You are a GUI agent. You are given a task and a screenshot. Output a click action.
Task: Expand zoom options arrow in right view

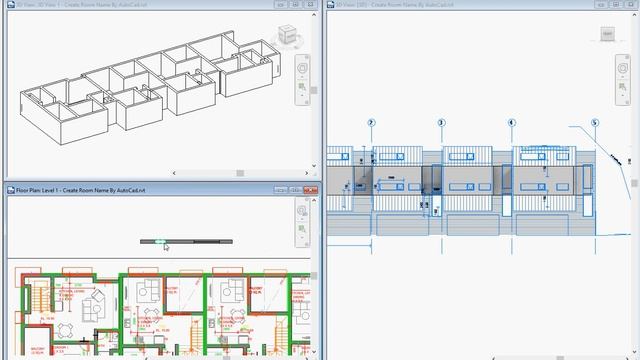coord(622,96)
